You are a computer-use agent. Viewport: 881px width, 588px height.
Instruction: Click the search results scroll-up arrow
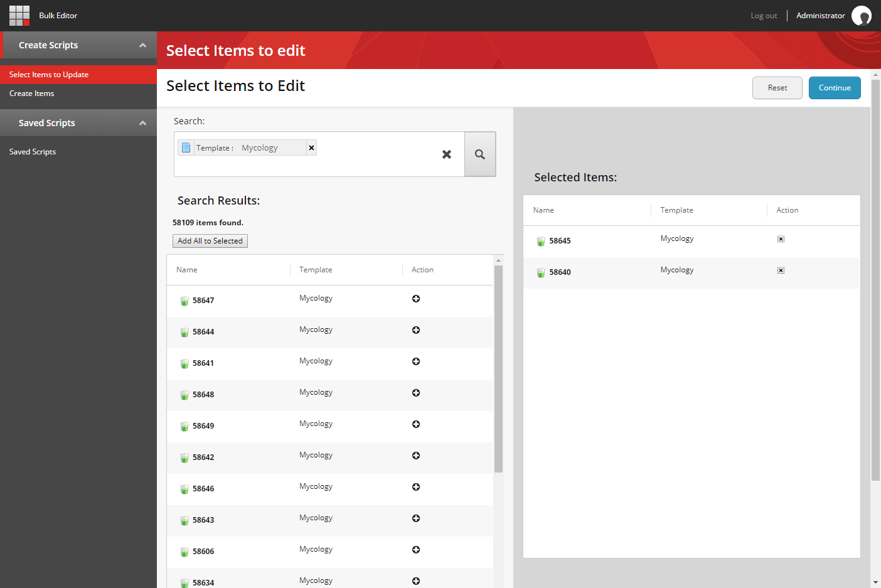(498, 260)
